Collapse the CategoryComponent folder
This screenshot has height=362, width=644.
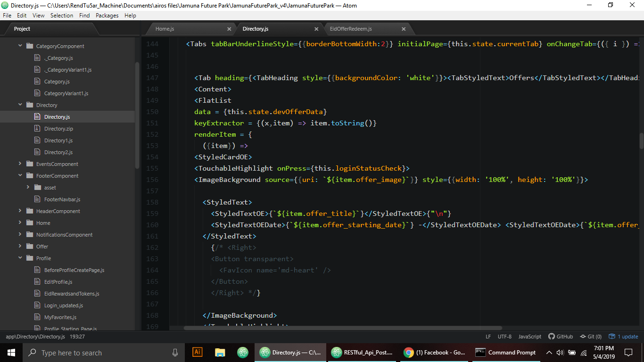pyautogui.click(x=20, y=46)
